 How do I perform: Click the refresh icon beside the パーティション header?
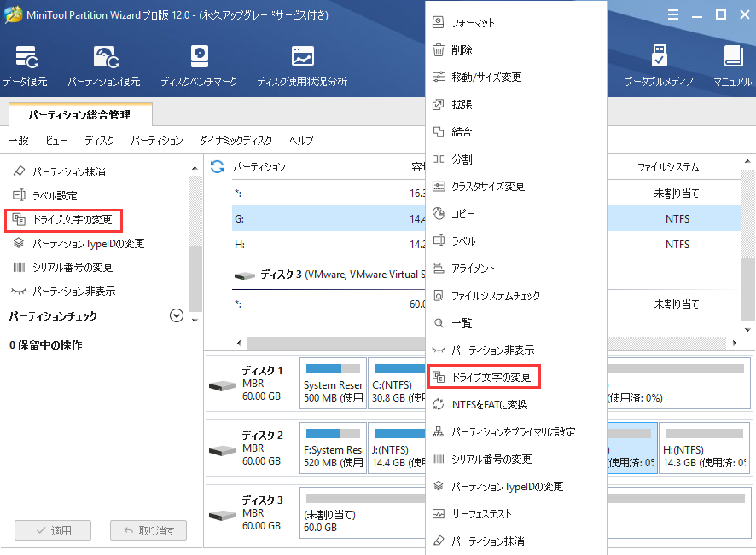(218, 167)
